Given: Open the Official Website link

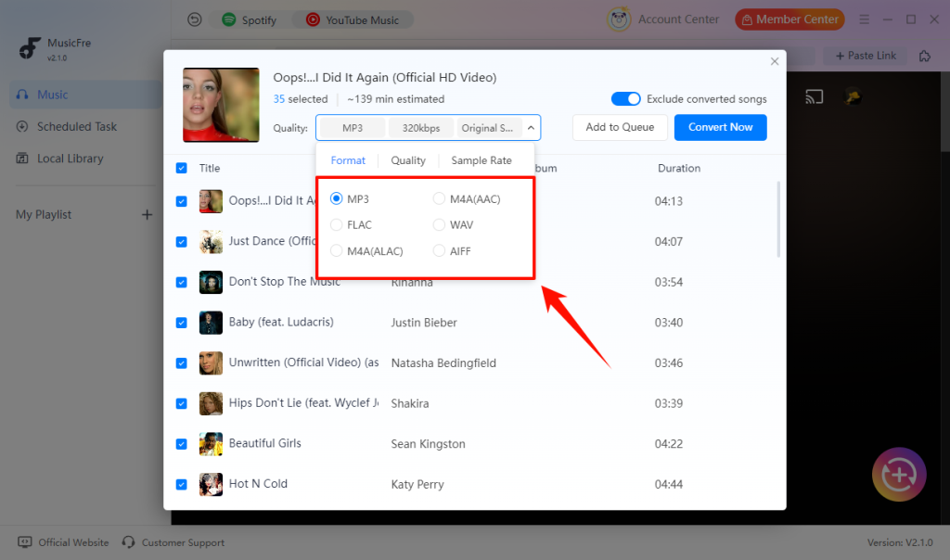Looking at the screenshot, I should point(64,542).
